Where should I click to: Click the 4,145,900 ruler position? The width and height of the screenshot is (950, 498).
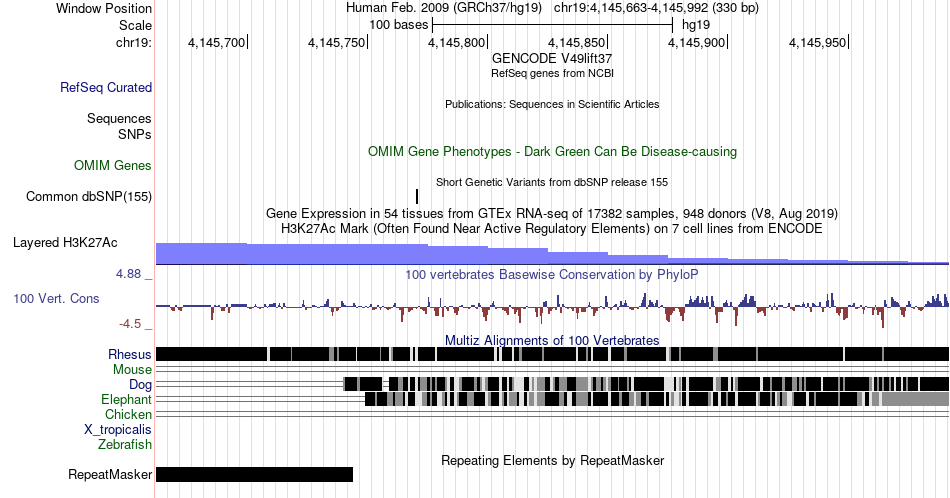pyautogui.click(x=697, y=42)
